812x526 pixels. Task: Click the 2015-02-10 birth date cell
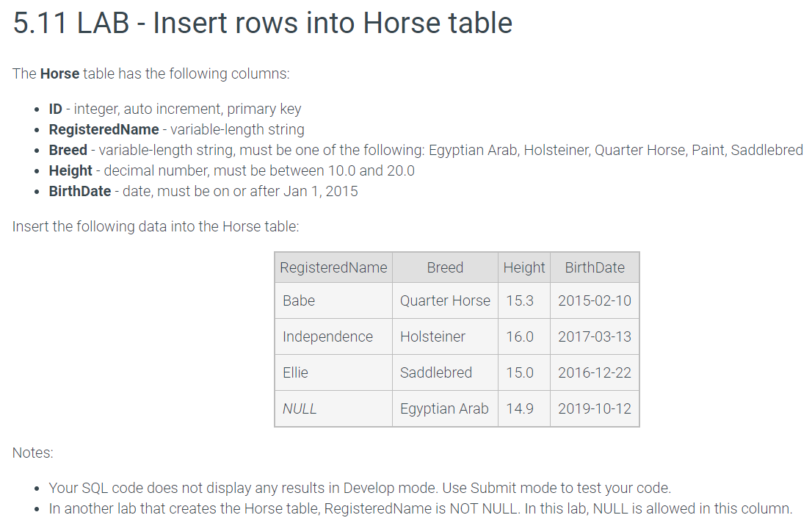tap(595, 300)
